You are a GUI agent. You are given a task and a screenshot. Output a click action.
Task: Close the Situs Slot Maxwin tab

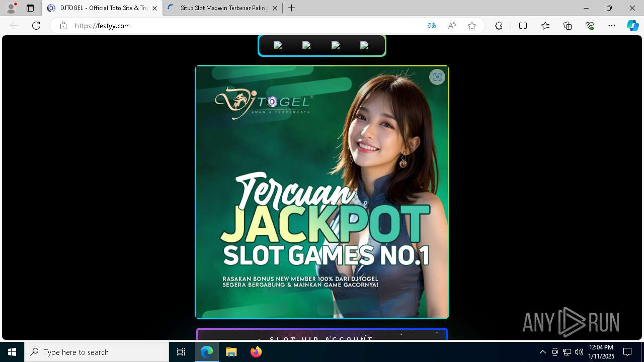tap(275, 8)
